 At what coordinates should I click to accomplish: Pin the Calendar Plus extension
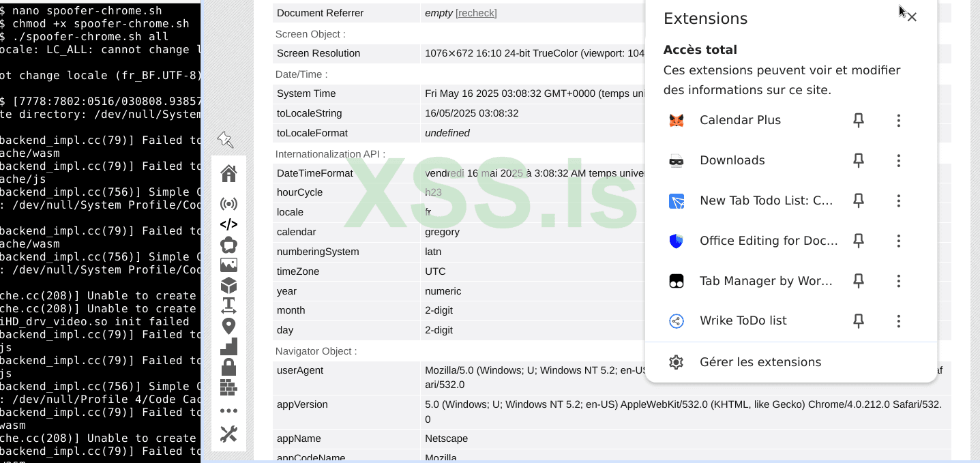coord(858,120)
